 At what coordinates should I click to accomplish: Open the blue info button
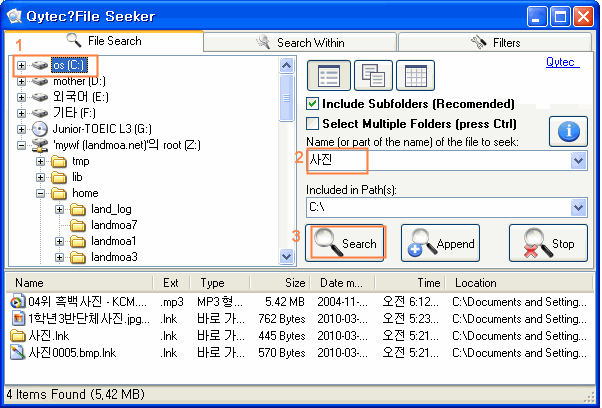(x=568, y=131)
